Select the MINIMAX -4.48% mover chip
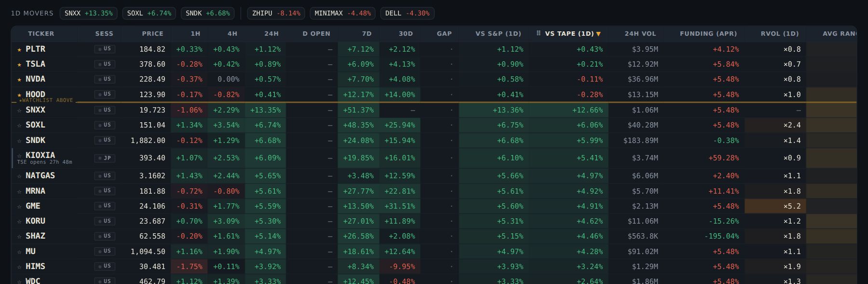This screenshot has width=868, height=284. tap(343, 14)
